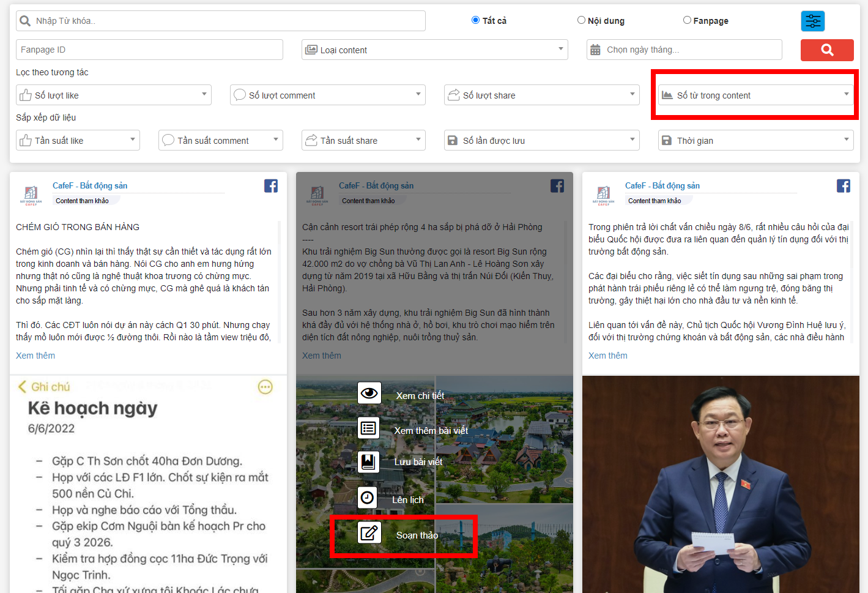The image size is (868, 593).
Task: Click the share icon in 'Tần suất share'
Action: coord(311,140)
